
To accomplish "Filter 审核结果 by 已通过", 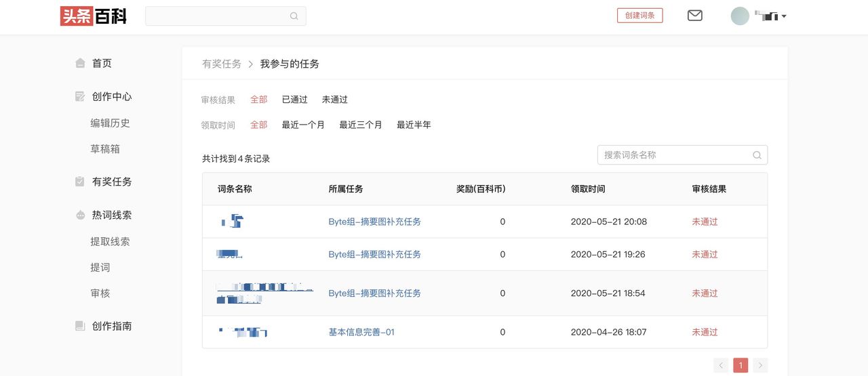I will 295,100.
